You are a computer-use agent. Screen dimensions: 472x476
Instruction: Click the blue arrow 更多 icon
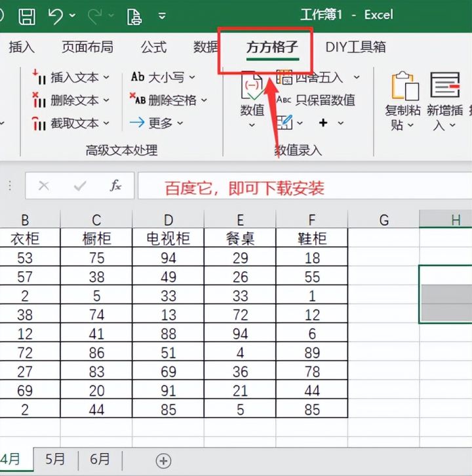click(137, 123)
